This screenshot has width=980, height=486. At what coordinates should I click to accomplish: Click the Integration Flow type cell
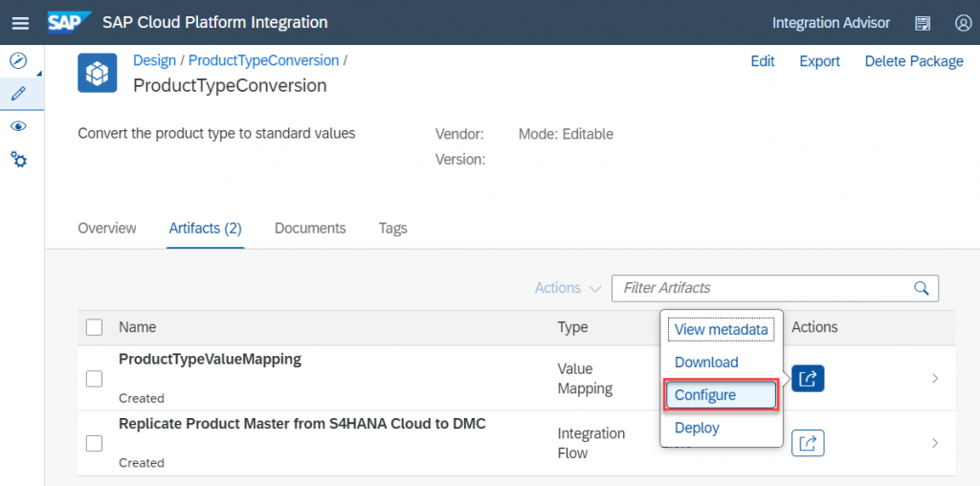click(591, 444)
